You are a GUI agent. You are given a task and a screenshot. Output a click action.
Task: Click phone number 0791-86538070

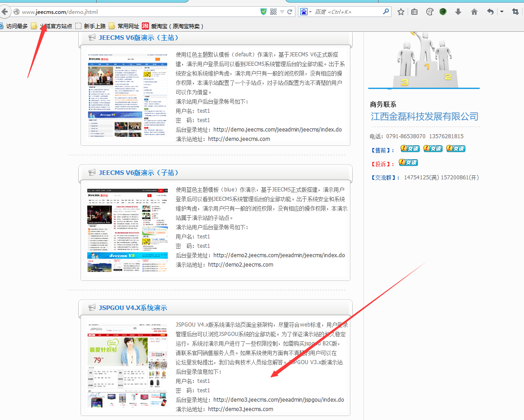pyautogui.click(x=406, y=136)
